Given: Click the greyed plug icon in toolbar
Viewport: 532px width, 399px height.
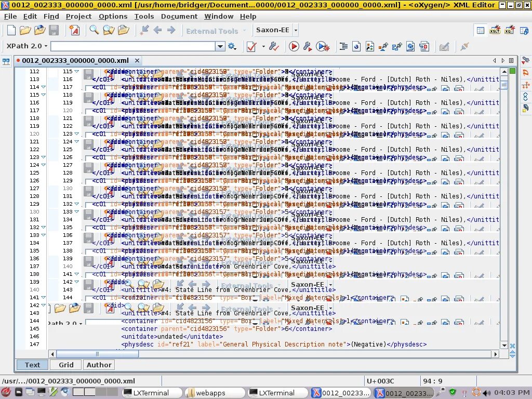Looking at the screenshot, I should point(464,46).
